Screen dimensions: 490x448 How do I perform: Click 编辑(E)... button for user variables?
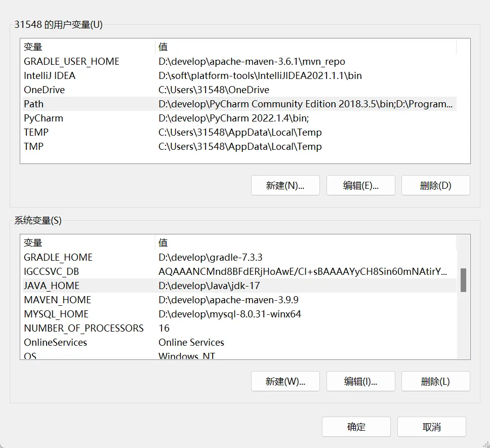(360, 185)
